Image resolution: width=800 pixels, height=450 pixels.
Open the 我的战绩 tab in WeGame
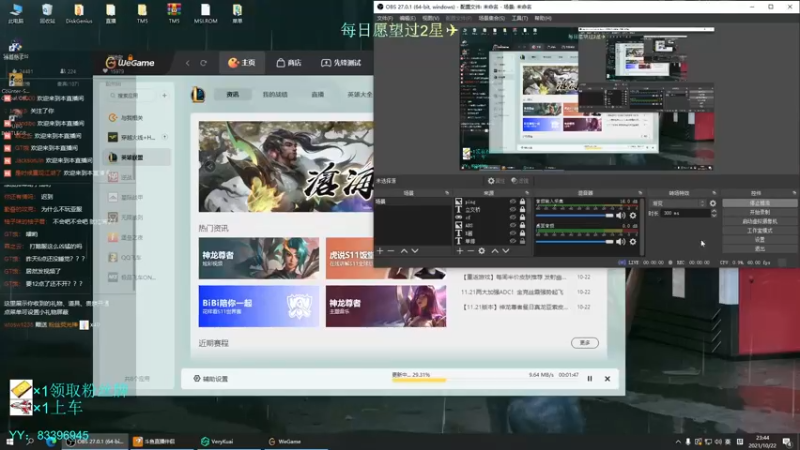pyautogui.click(x=275, y=94)
